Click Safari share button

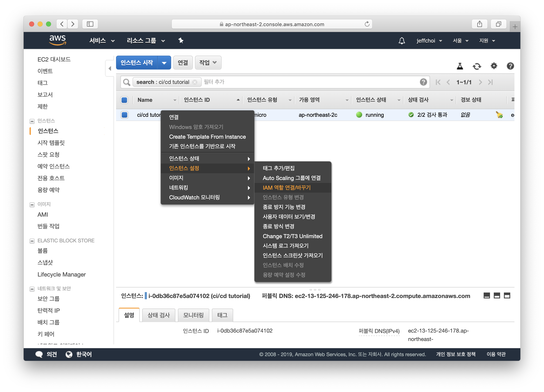pos(479,24)
